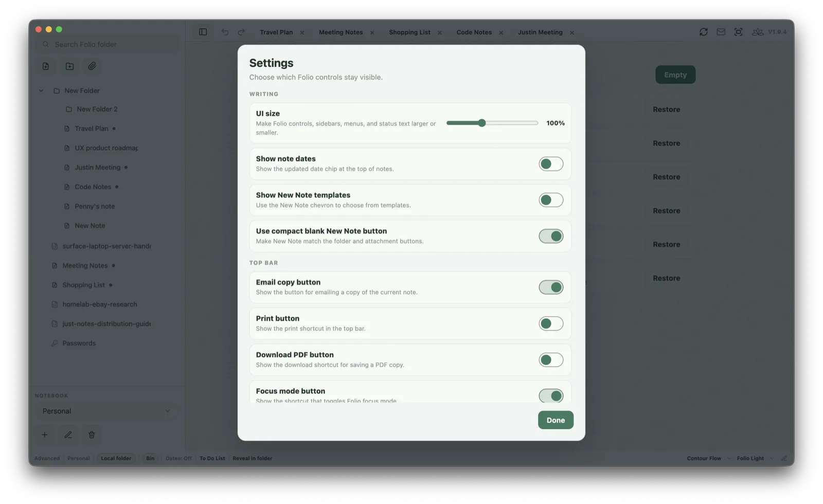Viewport: 823px width, 504px height.
Task: Close the Shopping List tab
Action: coord(440,32)
